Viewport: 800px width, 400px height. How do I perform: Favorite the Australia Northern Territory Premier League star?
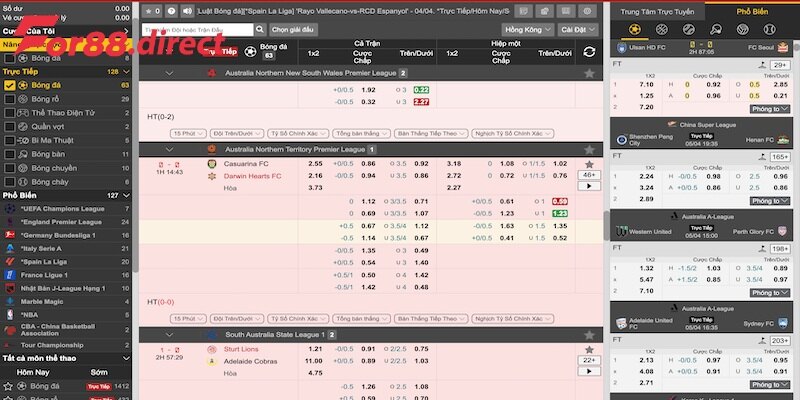coord(589,148)
